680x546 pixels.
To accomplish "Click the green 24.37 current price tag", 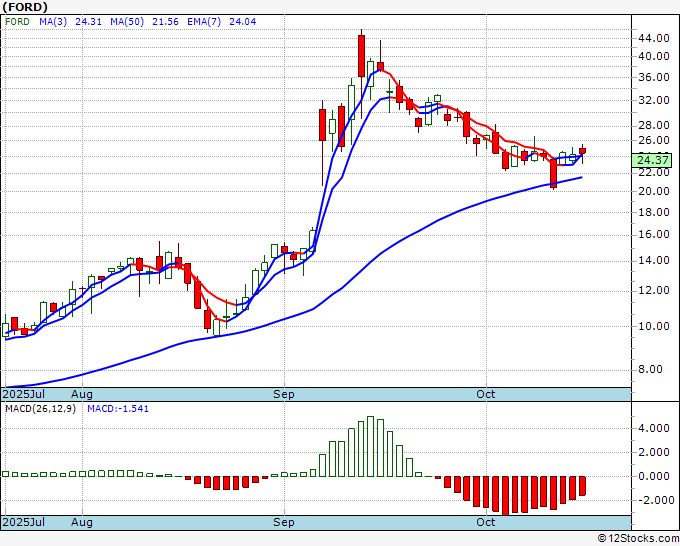I will (x=653, y=160).
